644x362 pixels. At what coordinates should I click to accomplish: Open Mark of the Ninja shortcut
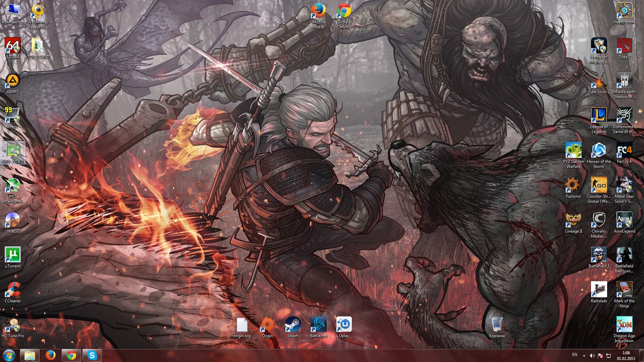click(x=625, y=295)
